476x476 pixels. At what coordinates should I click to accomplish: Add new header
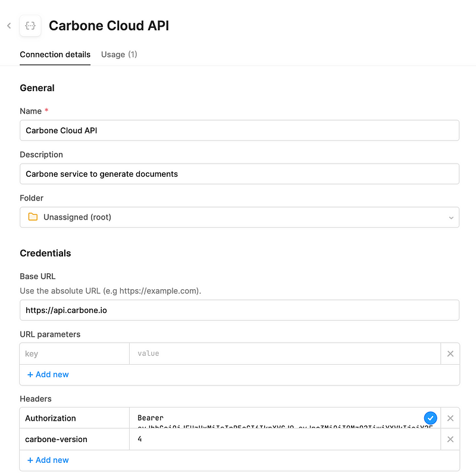tap(48, 460)
